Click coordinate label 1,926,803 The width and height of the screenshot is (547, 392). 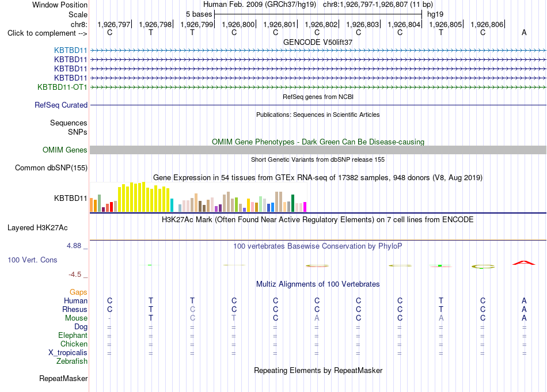(362, 24)
